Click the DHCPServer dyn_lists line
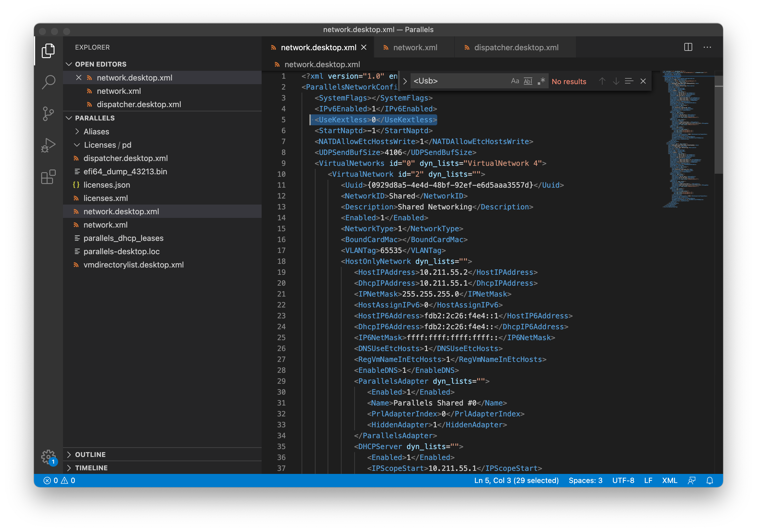This screenshot has width=757, height=532. [408, 447]
